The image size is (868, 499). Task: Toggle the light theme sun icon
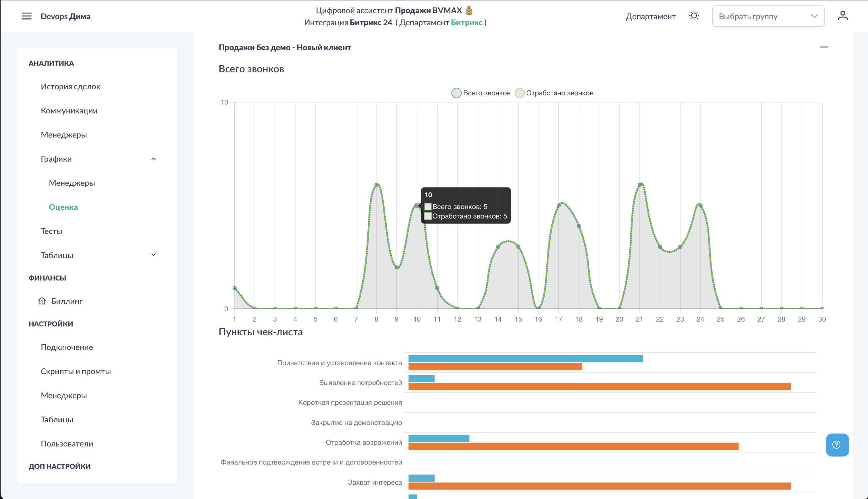(x=694, y=16)
